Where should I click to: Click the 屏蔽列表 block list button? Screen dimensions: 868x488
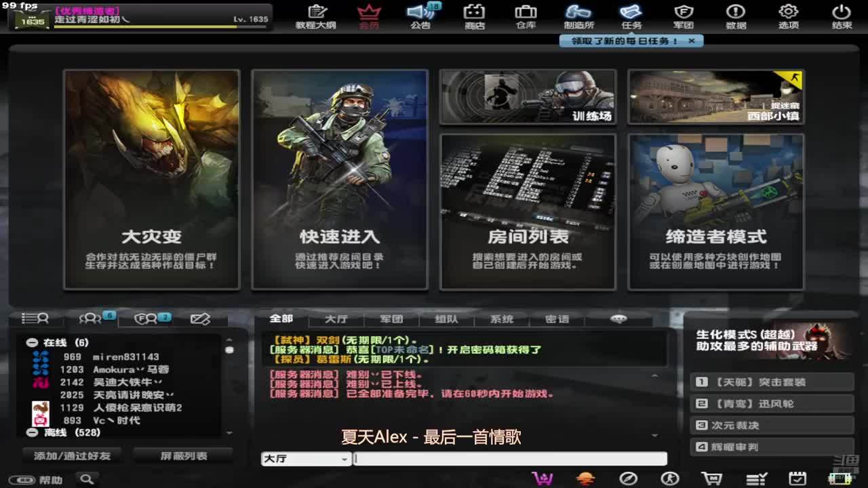click(x=183, y=455)
